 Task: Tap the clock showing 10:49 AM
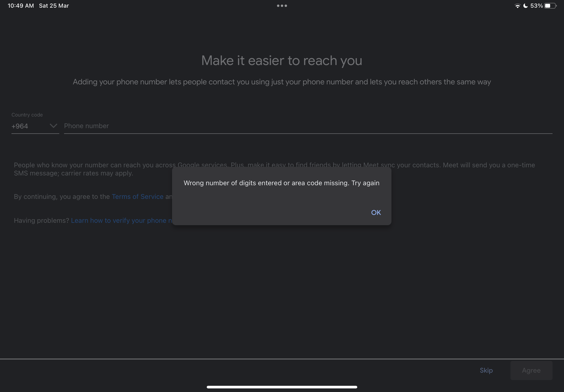pyautogui.click(x=20, y=5)
